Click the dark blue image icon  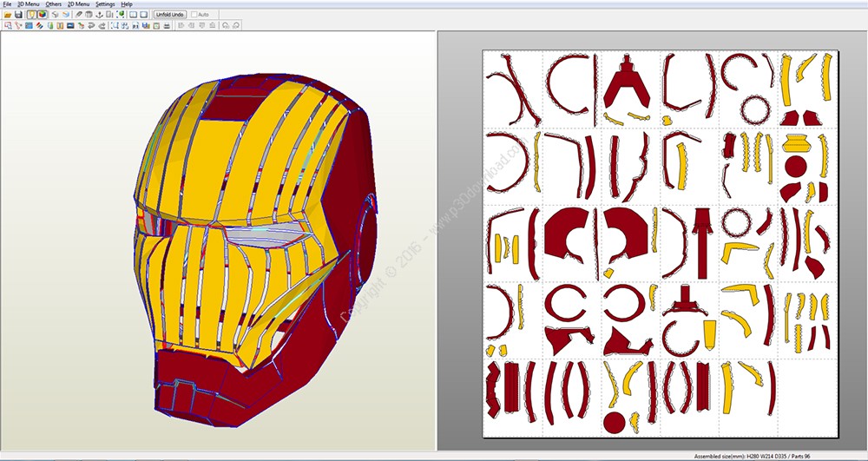click(70, 25)
